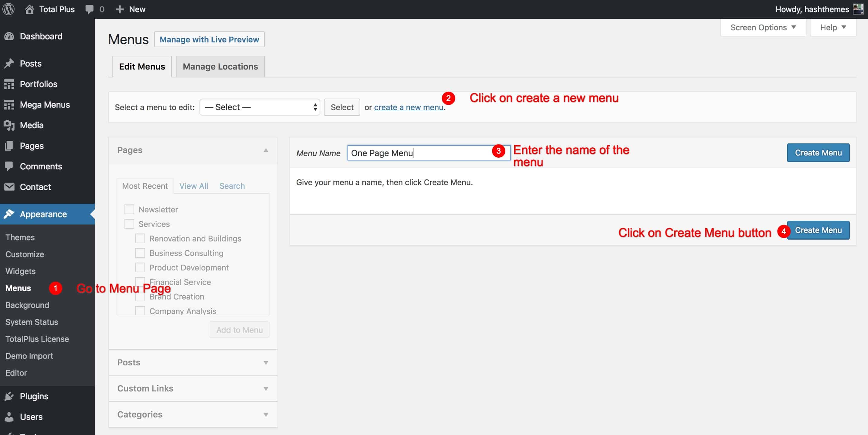
Task: Select the Financial Service checkbox
Action: 140,282
